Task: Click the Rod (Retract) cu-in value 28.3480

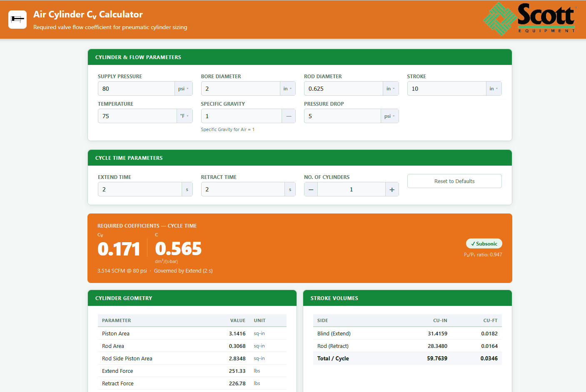Action: 437,346
